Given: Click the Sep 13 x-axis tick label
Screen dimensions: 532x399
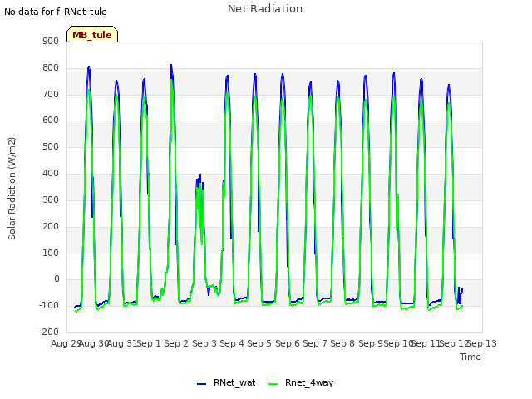Looking at the screenshot, I should coord(482,343).
